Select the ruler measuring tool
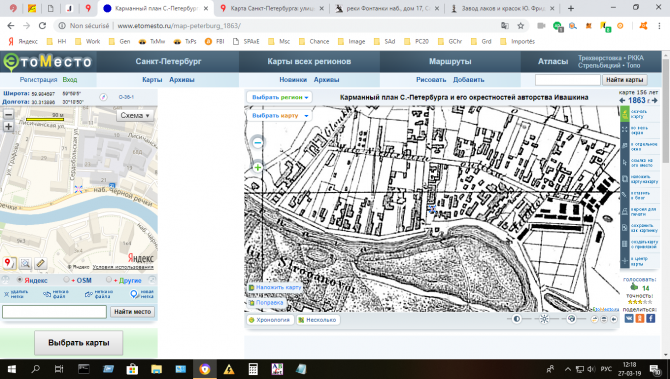This screenshot has height=379, width=670. click(41, 263)
